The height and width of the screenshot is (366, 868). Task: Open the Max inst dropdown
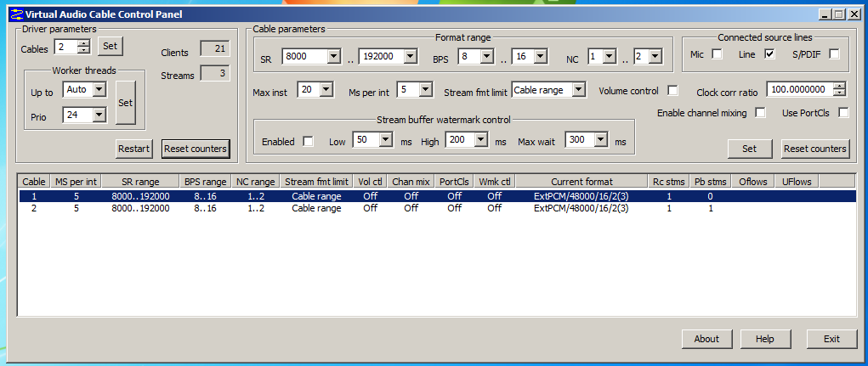[x=326, y=89]
